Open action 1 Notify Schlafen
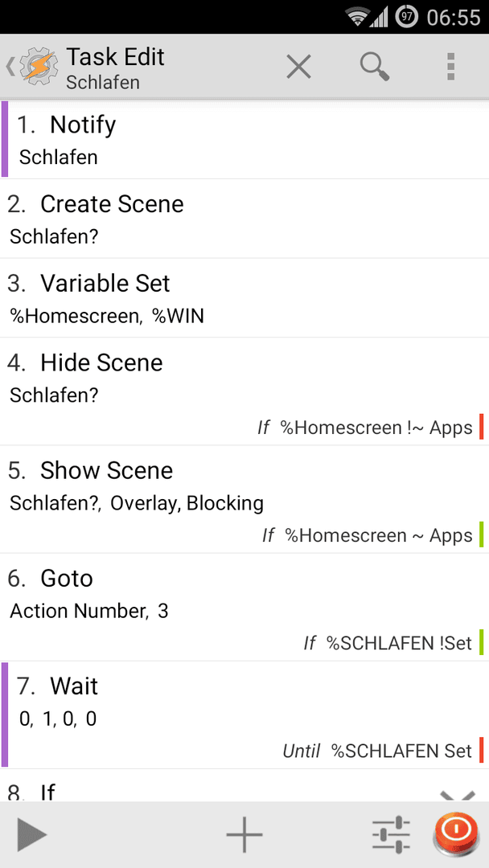Image resolution: width=489 pixels, height=868 pixels. click(244, 140)
